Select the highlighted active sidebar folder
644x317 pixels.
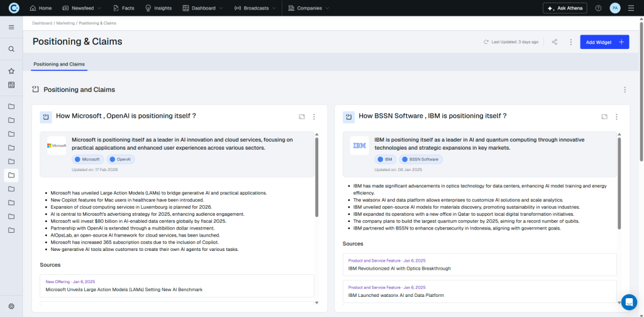[x=11, y=175]
